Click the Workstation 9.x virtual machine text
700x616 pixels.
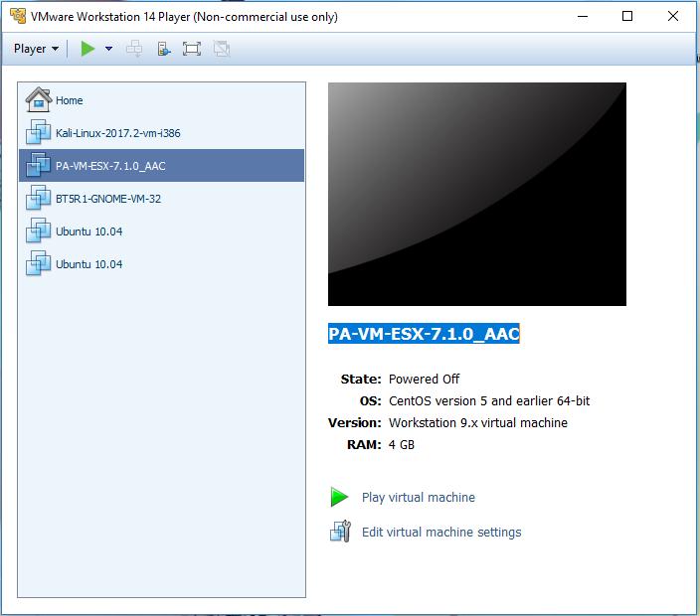[477, 422]
